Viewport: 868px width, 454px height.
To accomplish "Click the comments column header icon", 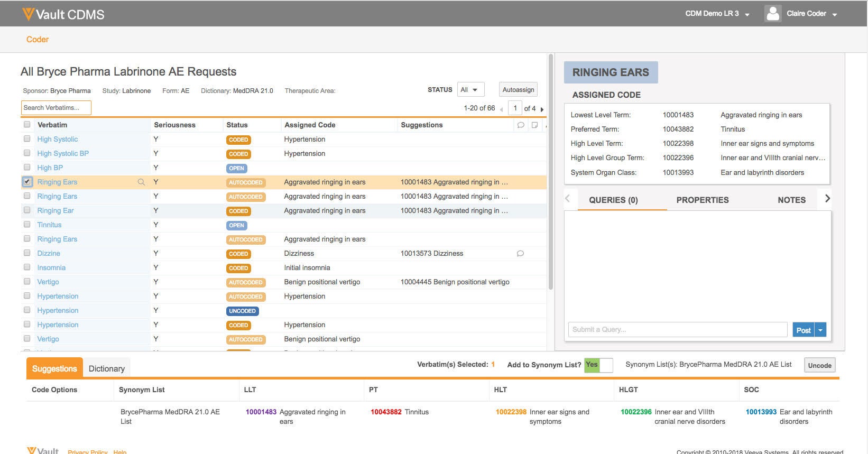I will [521, 125].
